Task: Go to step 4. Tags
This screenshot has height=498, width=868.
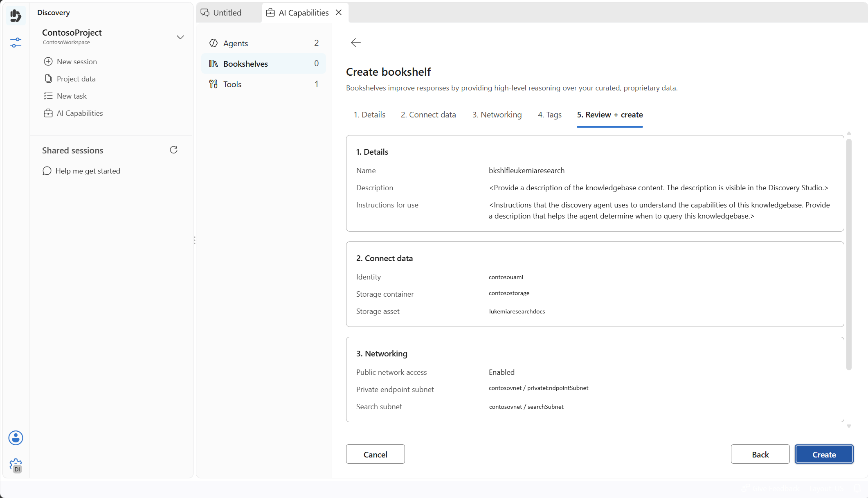Action: (549, 115)
